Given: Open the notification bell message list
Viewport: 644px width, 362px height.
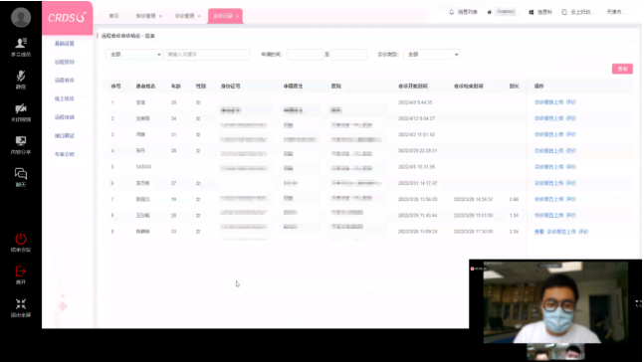Looking at the screenshot, I should coord(463,12).
